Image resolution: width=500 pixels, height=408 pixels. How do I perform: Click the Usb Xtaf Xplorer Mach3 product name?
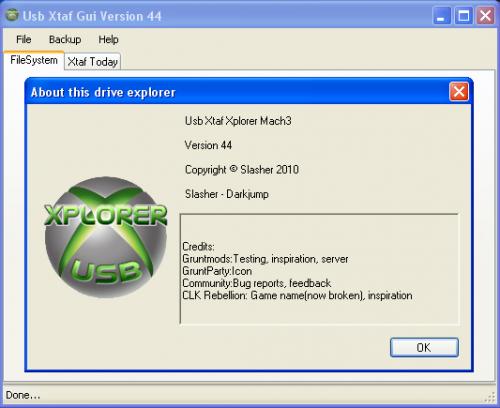pos(238,121)
